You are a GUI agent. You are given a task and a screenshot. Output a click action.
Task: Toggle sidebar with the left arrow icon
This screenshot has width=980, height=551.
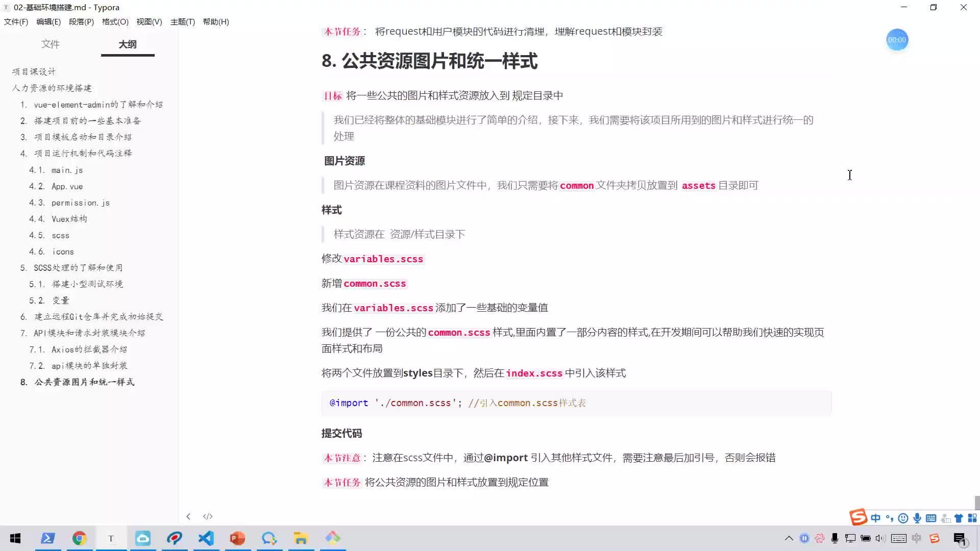coord(188,516)
